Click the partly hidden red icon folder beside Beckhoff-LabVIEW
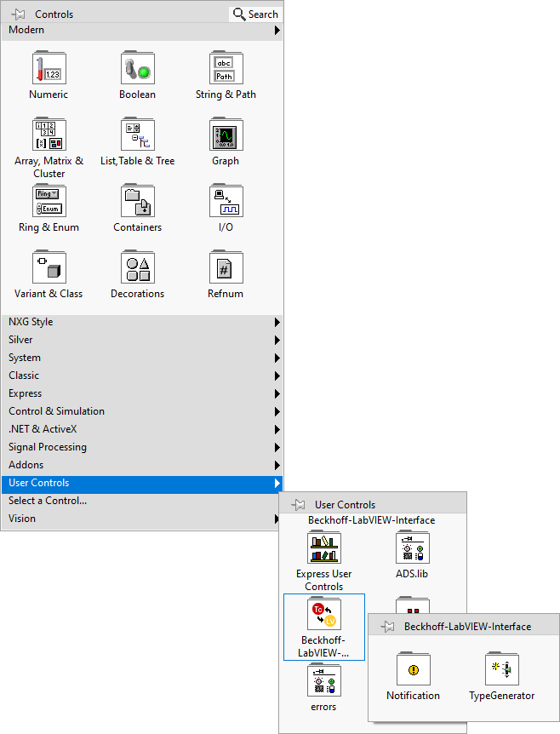The width and height of the screenshot is (560, 734). (413, 605)
